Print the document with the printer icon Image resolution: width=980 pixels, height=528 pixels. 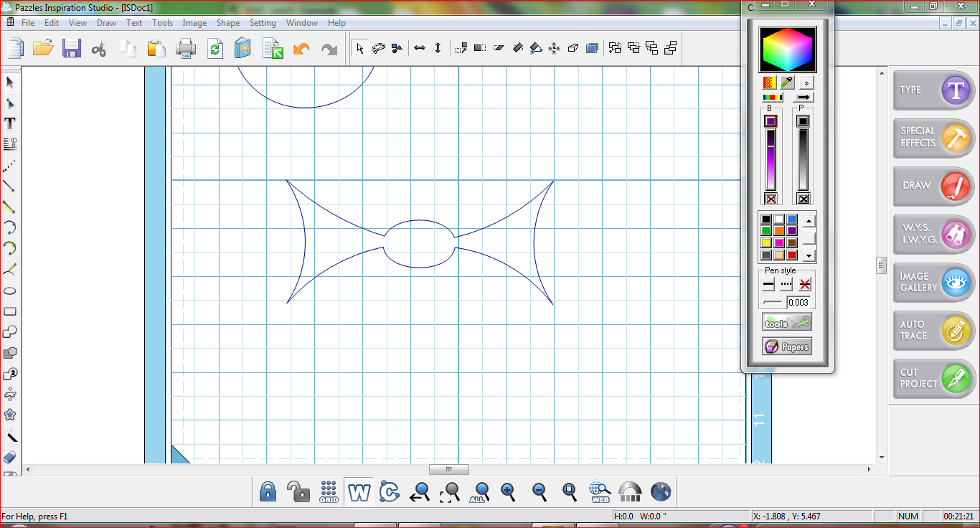tap(186, 48)
